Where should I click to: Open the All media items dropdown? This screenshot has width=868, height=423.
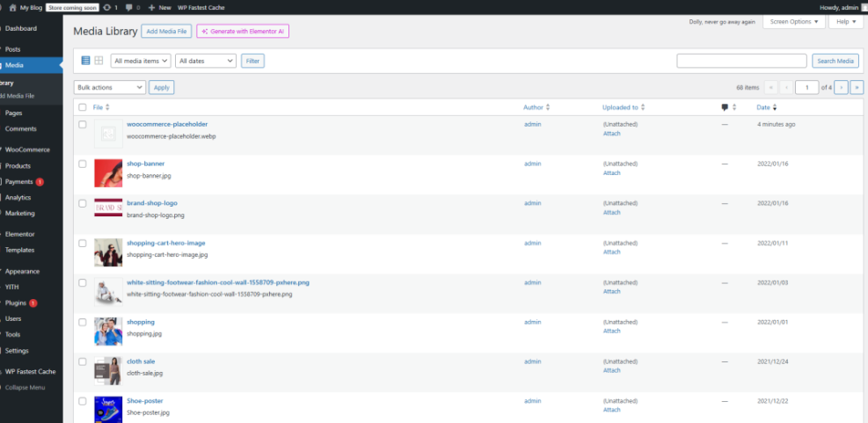[141, 61]
